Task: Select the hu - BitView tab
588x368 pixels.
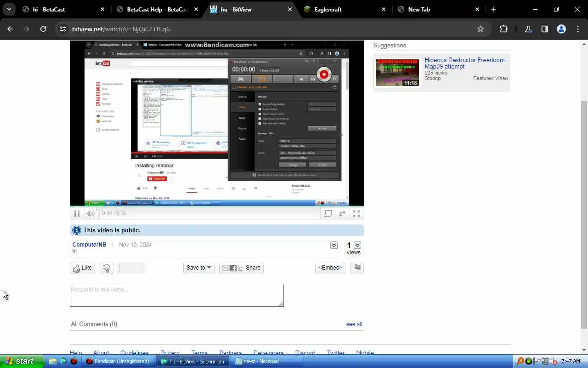Action: pos(251,9)
